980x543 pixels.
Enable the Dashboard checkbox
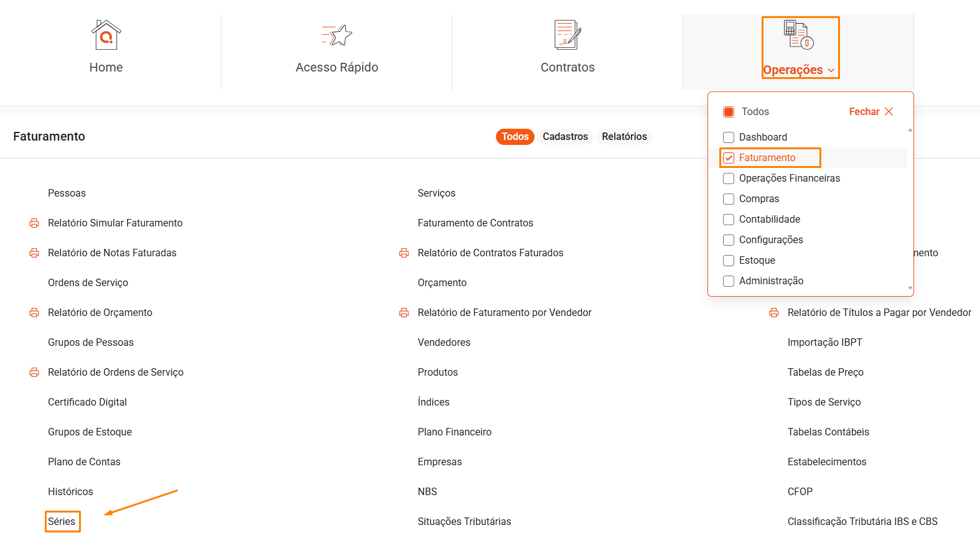coord(729,137)
